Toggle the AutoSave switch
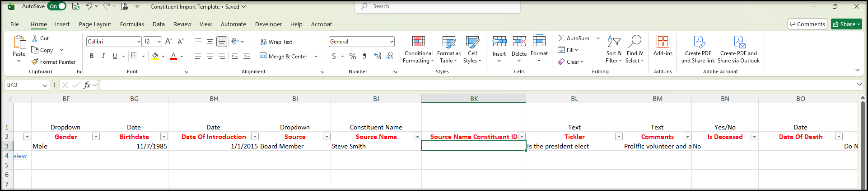This screenshot has width=868, height=191. [57, 6]
